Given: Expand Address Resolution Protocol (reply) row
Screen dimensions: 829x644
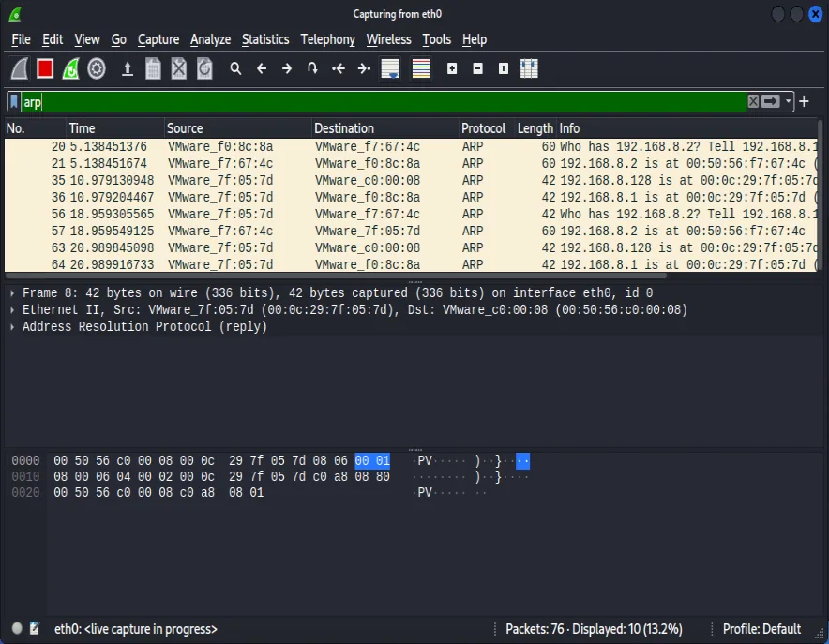Looking at the screenshot, I should [12, 326].
